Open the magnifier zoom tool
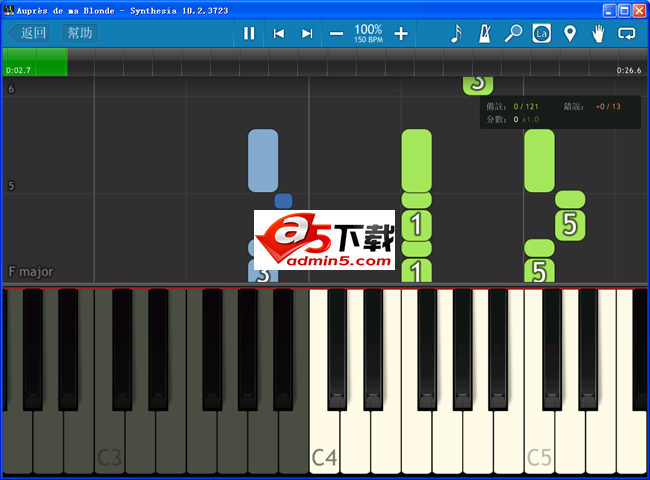This screenshot has width=650, height=480. [513, 33]
